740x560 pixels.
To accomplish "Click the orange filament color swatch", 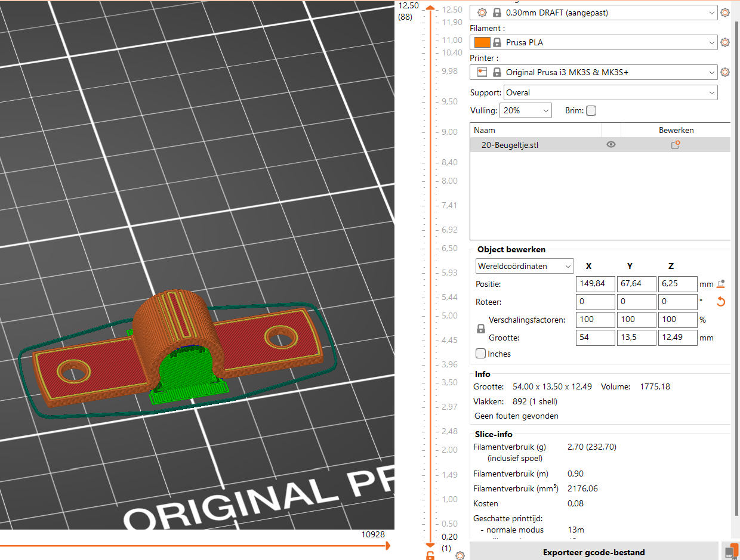I will [x=482, y=42].
